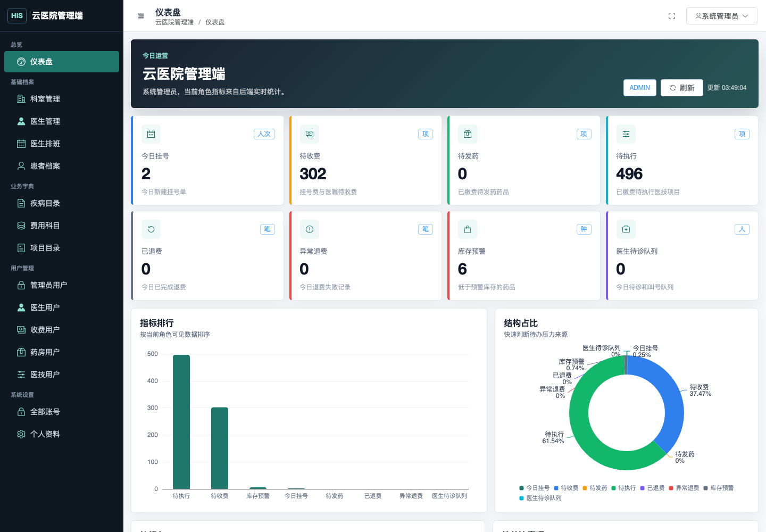Click the 刷新 refresh button
The image size is (766, 532).
[682, 88]
